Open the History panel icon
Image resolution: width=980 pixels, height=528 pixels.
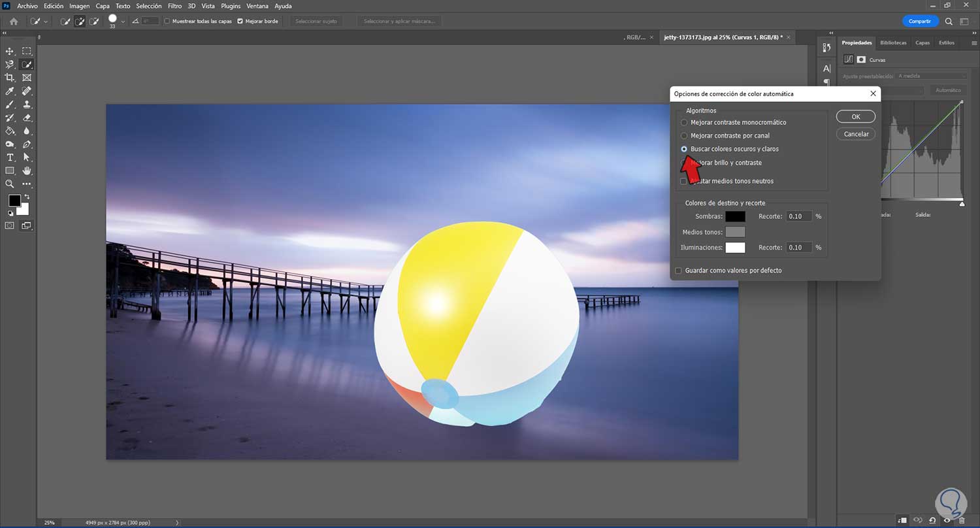[x=826, y=48]
